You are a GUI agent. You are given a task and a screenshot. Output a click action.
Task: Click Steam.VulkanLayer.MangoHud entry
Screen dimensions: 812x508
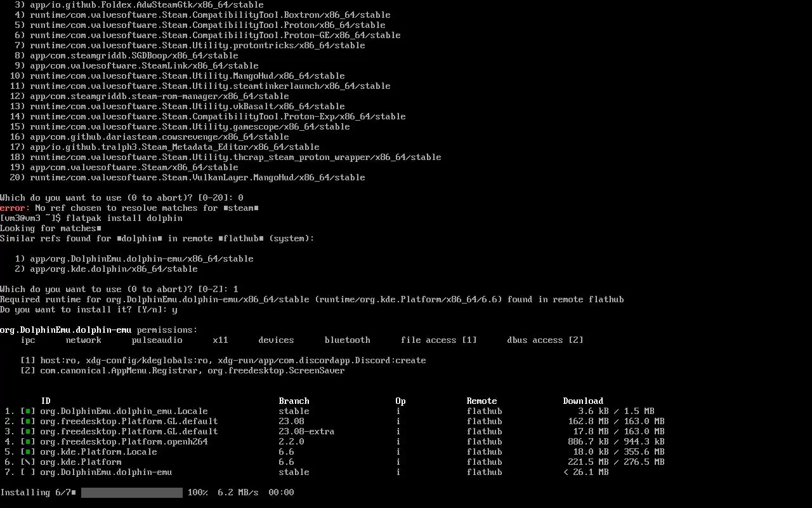(x=197, y=178)
